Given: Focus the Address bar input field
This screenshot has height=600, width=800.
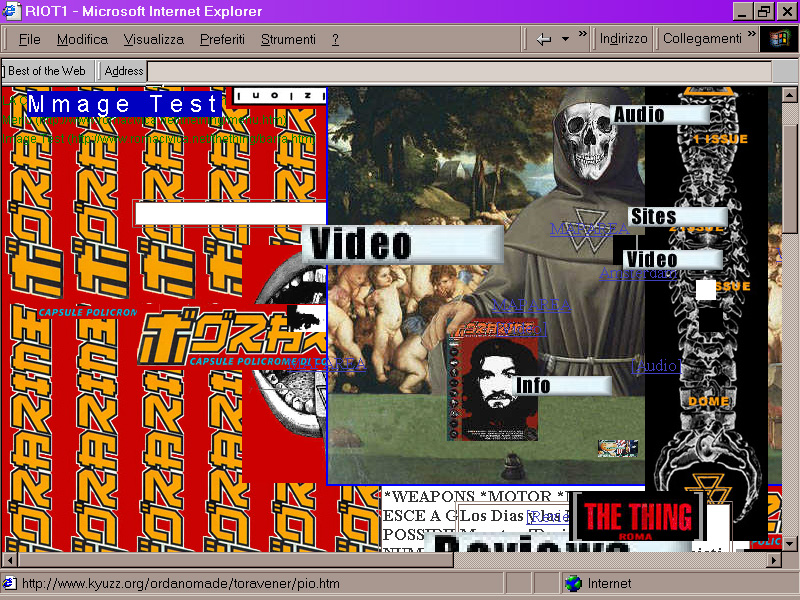Looking at the screenshot, I should tap(459, 71).
